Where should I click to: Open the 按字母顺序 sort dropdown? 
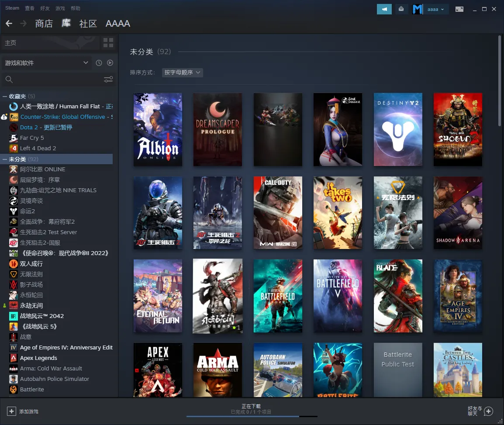pos(182,73)
